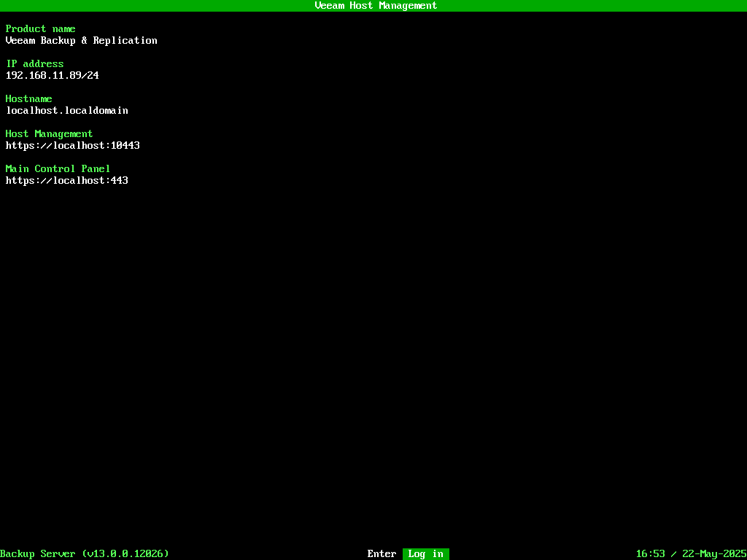Click the Veeam Host Management title
The width and height of the screenshot is (747, 560).
(x=376, y=6)
